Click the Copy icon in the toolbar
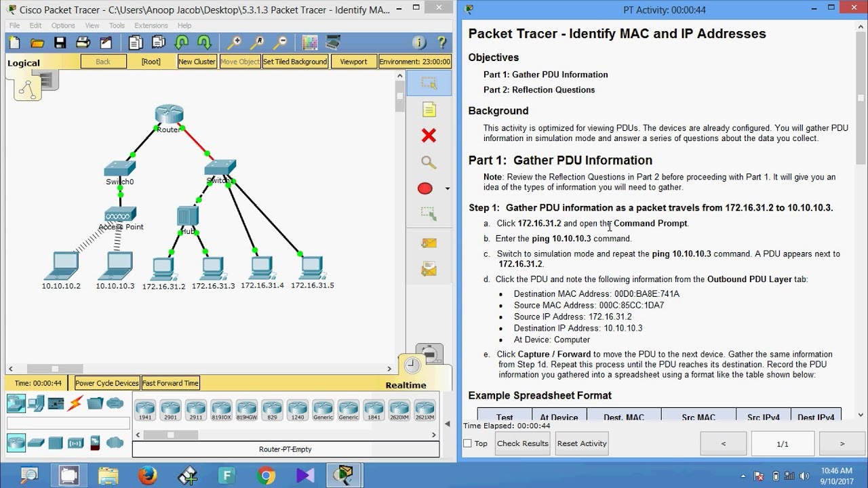This screenshot has width=868, height=488. 136,43
